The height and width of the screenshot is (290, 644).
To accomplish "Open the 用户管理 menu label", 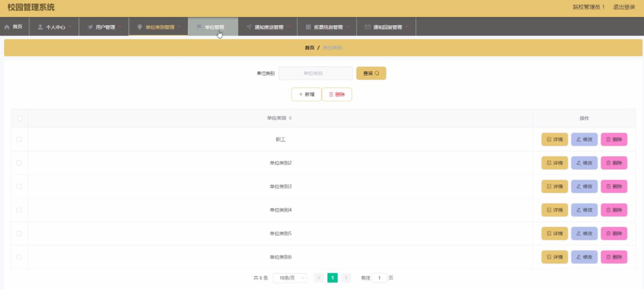I will (x=105, y=27).
